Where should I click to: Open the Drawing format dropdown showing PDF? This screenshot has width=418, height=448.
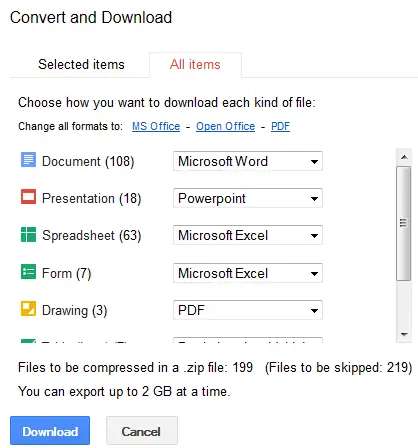click(248, 310)
